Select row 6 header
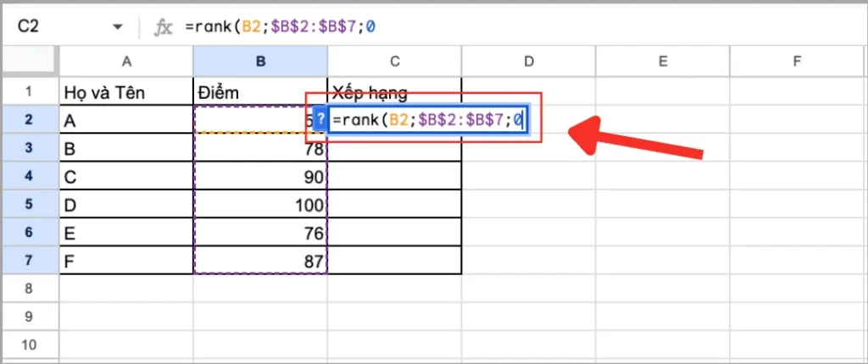This screenshot has height=364, width=868. 30,232
